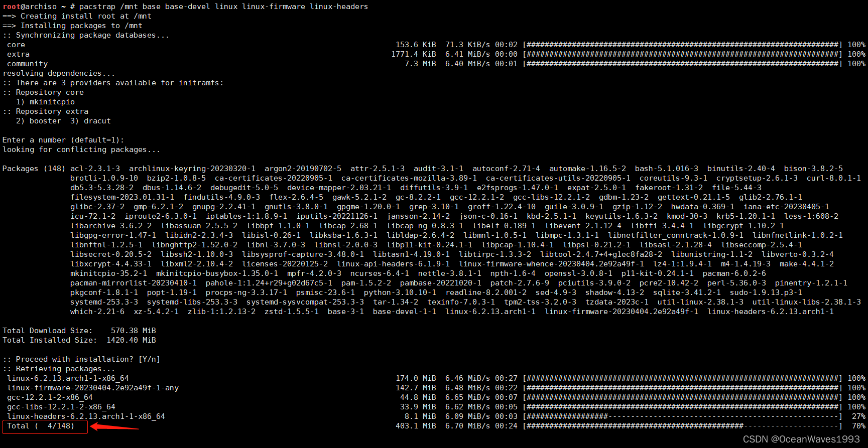Click the '1771.4 KiB' extra database size

point(414,54)
